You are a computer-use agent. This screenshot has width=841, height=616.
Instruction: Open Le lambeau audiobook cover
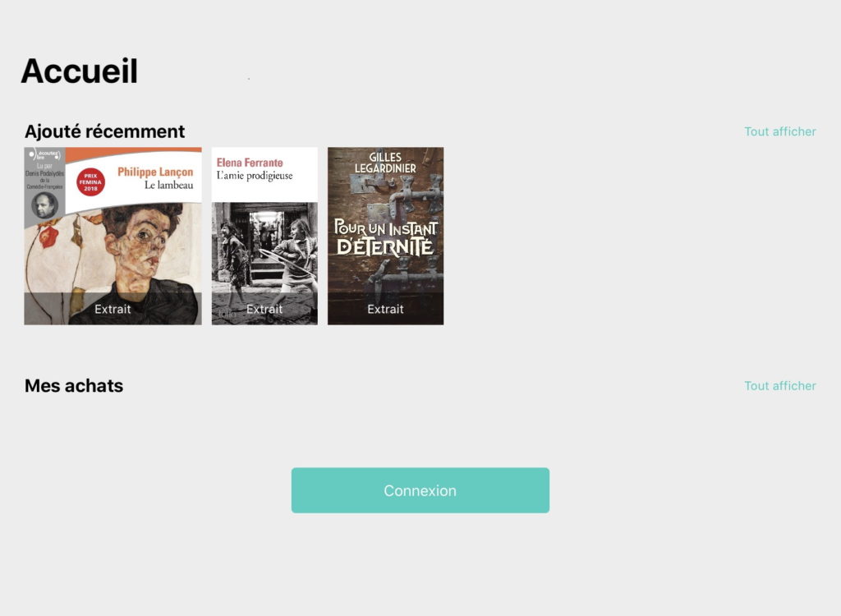113,236
